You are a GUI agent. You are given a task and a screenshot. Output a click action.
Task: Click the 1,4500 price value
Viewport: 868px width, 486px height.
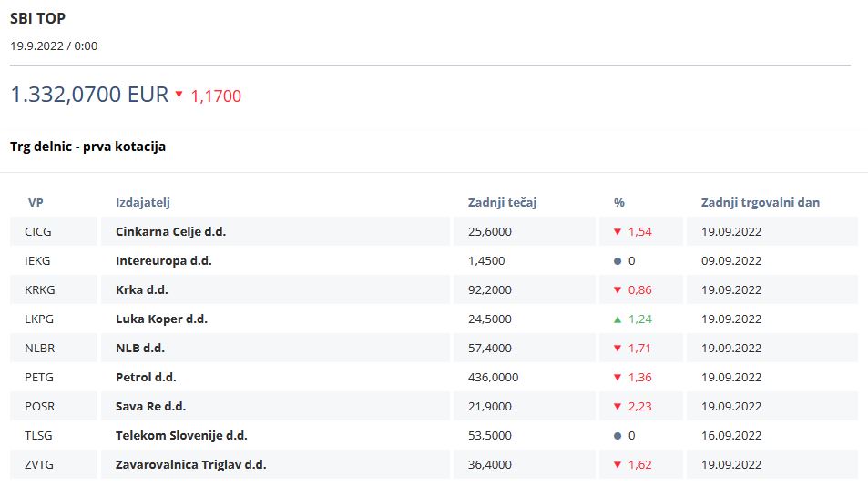click(x=486, y=260)
